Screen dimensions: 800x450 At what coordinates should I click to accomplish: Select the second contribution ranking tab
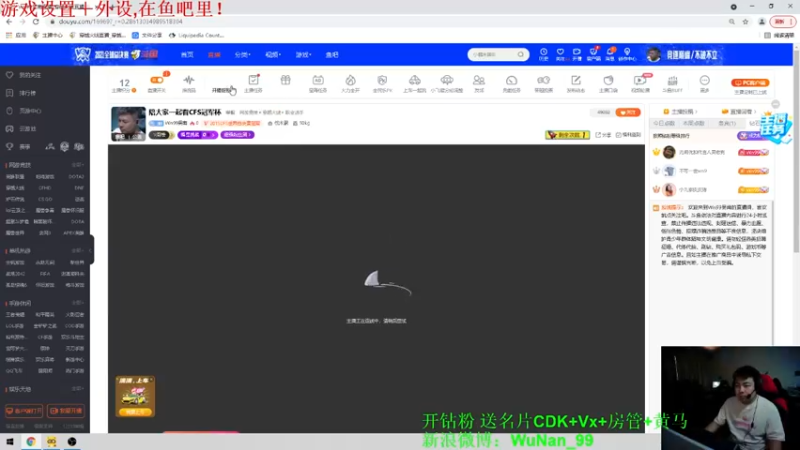(694, 123)
